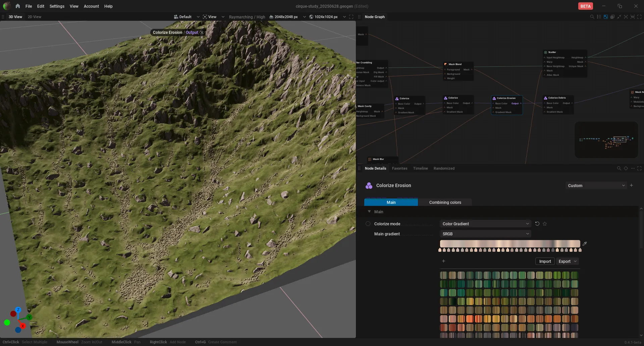Close the Colorize Erosion Output viewport label

(202, 33)
